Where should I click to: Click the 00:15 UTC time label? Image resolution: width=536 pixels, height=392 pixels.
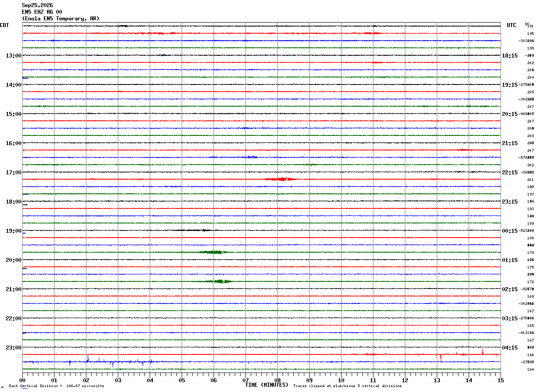(x=510, y=231)
